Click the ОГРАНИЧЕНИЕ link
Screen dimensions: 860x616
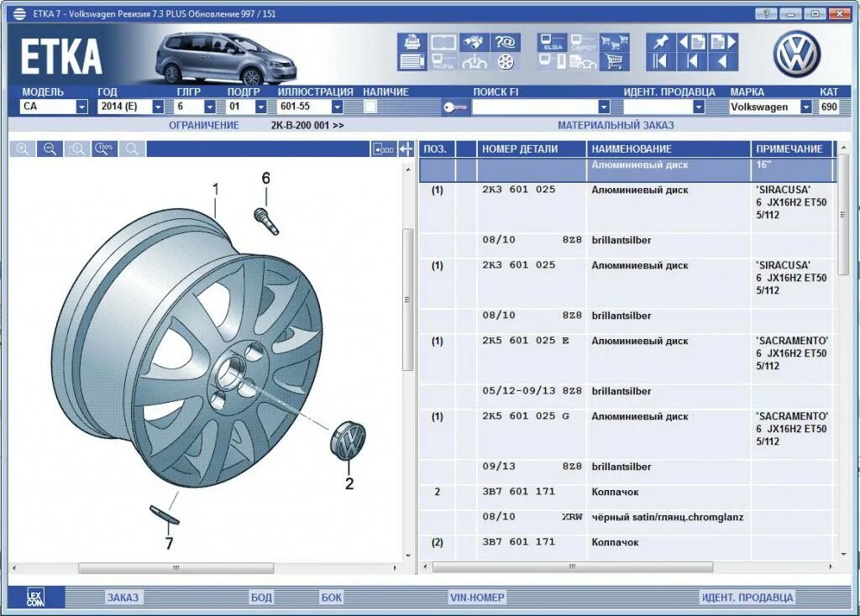point(204,125)
